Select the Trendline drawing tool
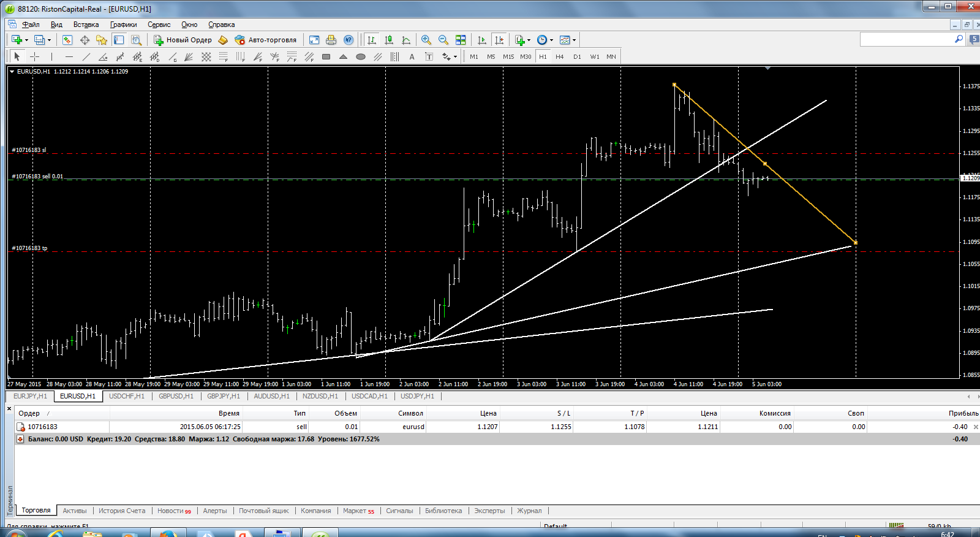 coord(86,56)
